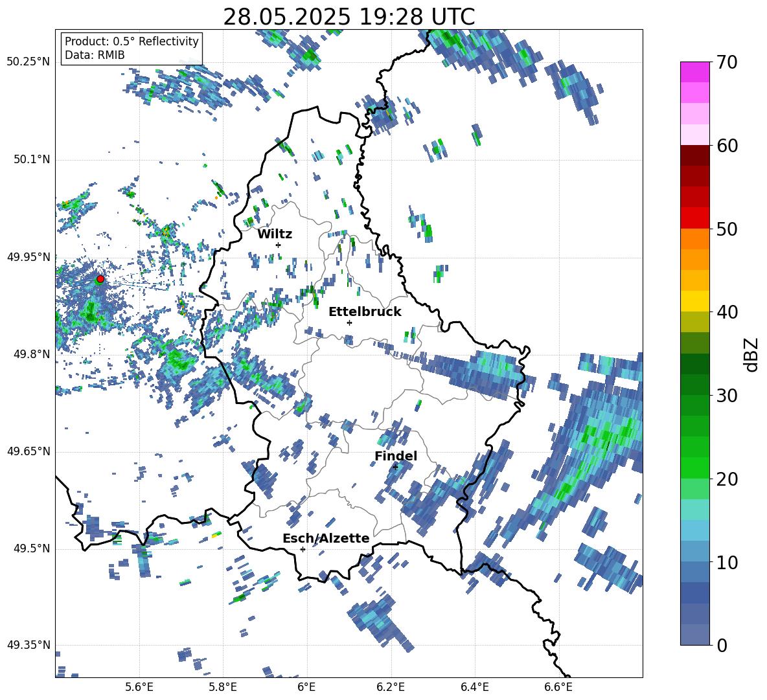Click the 49.5°N latitude label
The image size is (767, 700).
coord(32,548)
